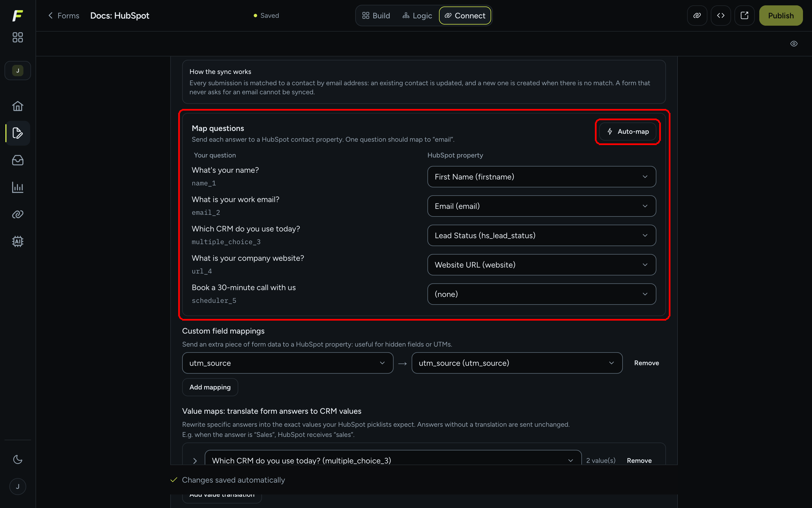Click the multiple_choice_3 field id
The width and height of the screenshot is (812, 508).
pyautogui.click(x=226, y=242)
